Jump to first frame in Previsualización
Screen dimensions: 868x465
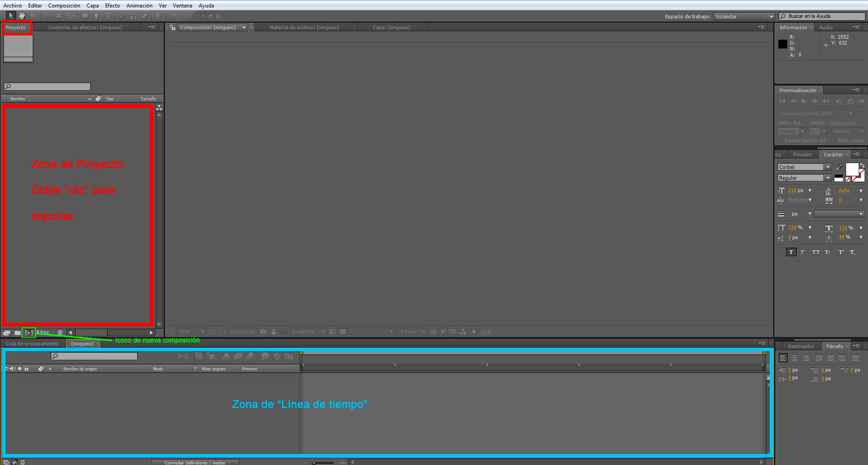point(782,101)
